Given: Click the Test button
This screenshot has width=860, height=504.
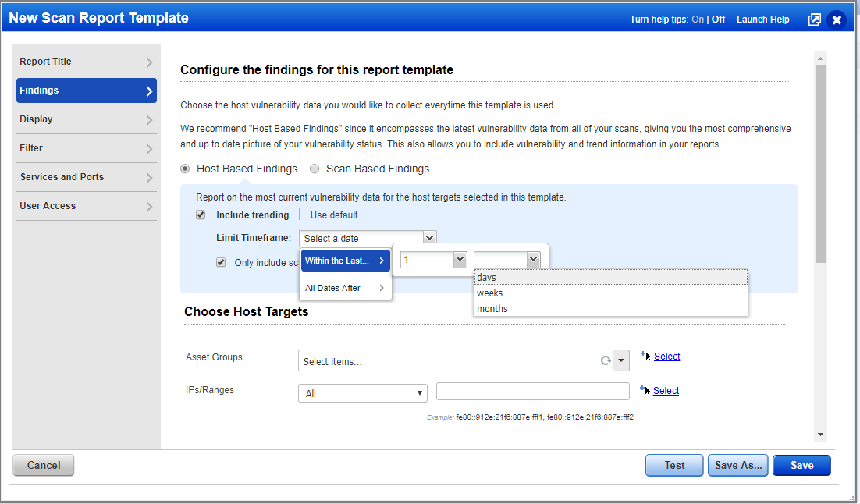Looking at the screenshot, I should (674, 465).
